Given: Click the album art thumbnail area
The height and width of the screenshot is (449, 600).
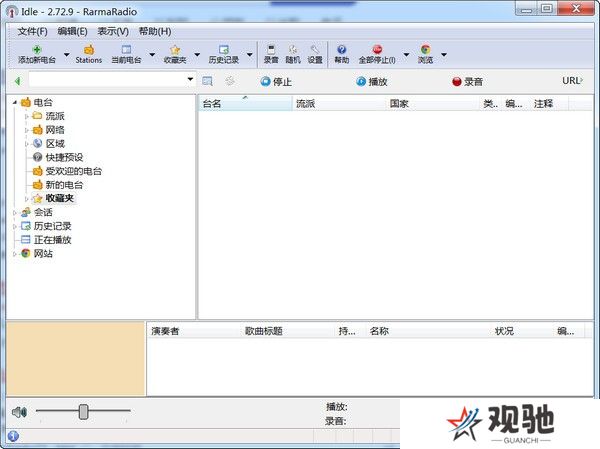Looking at the screenshot, I should (76, 358).
